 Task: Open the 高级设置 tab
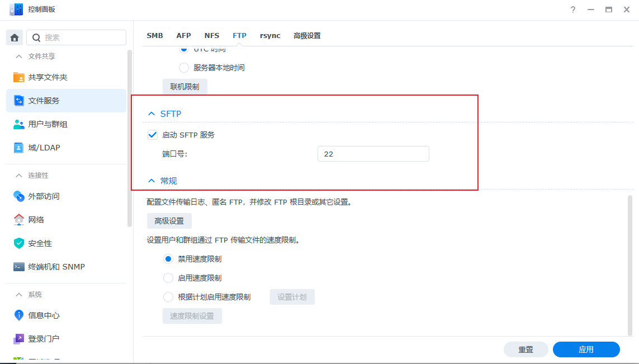(x=307, y=35)
